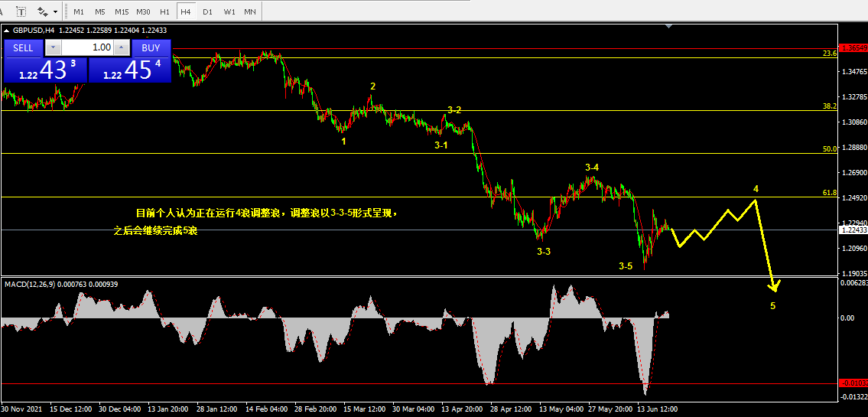Click the BUY button
868x417 pixels.
click(151, 47)
